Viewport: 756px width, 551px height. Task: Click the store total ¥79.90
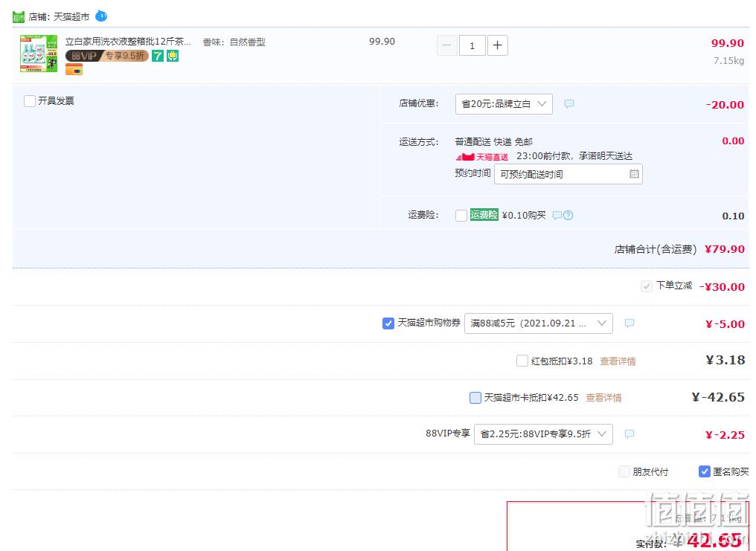725,249
